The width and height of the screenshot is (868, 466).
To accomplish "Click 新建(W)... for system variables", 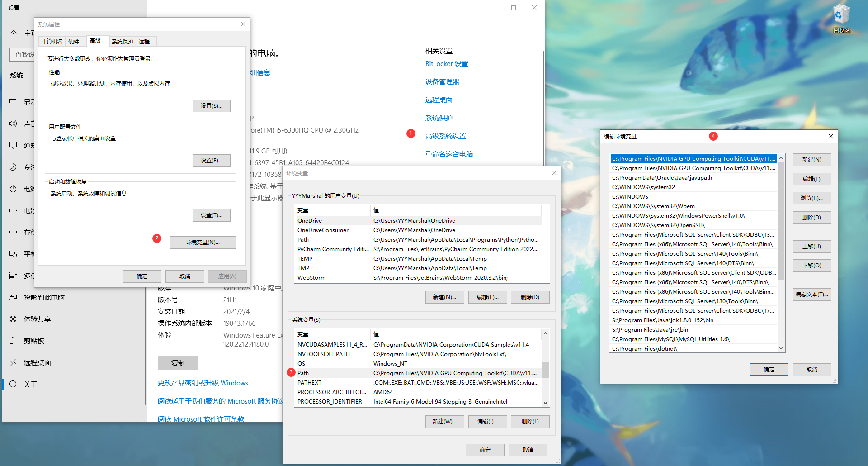I will (x=444, y=422).
